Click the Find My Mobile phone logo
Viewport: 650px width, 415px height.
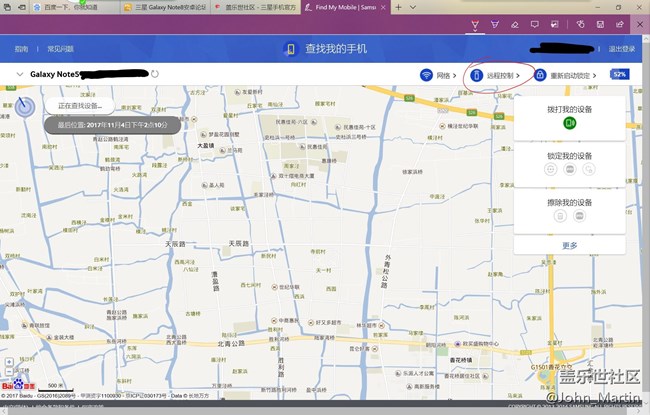(291, 49)
